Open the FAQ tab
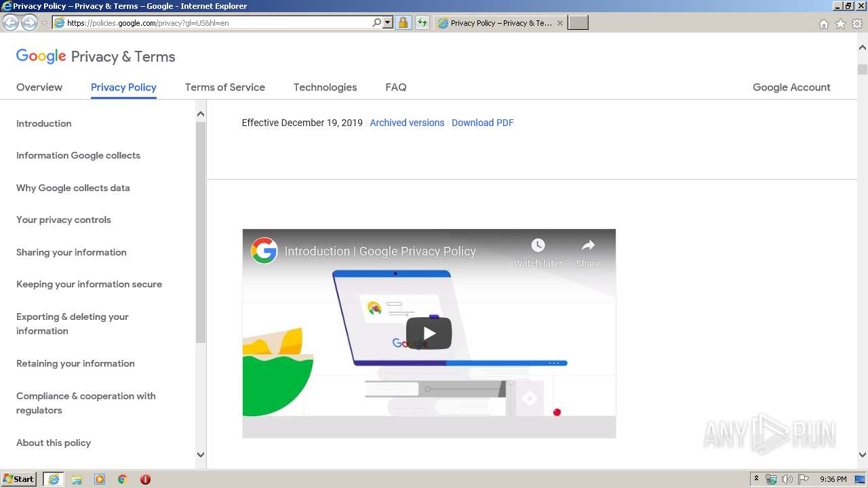868x488 pixels. tap(396, 87)
